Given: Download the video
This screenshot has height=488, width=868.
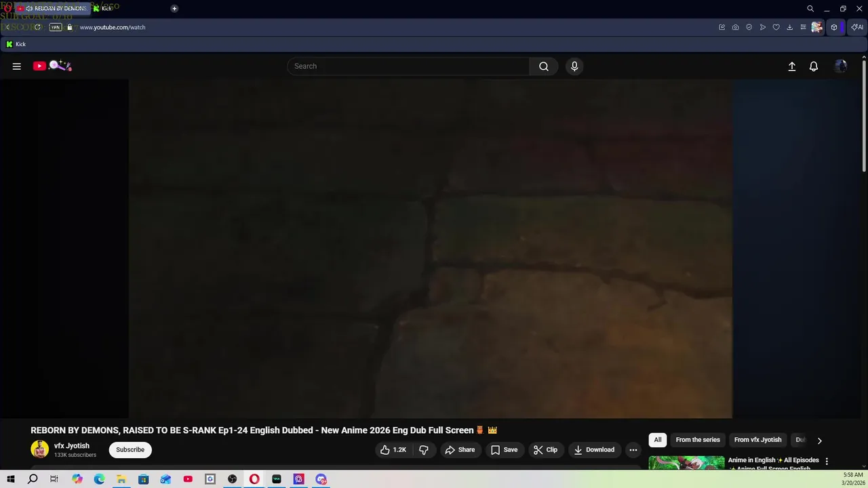Looking at the screenshot, I should 594,450.
